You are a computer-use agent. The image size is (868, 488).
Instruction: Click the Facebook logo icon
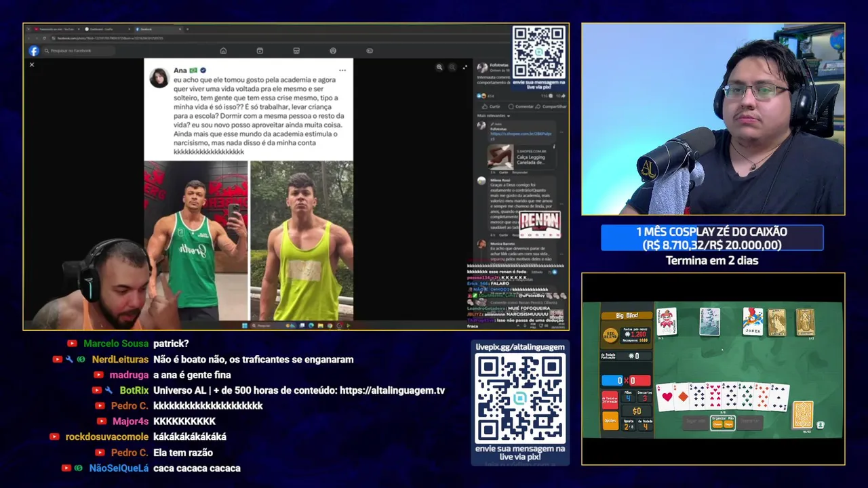[34, 51]
